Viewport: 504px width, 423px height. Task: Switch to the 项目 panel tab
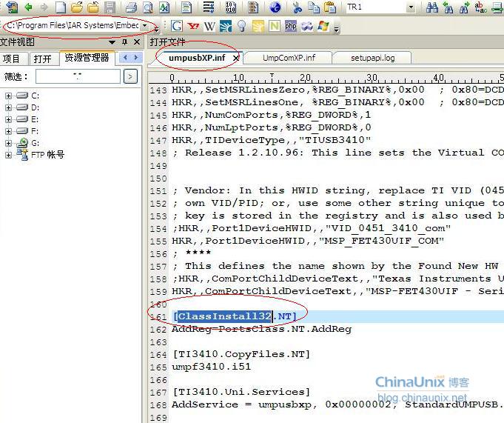coord(12,59)
